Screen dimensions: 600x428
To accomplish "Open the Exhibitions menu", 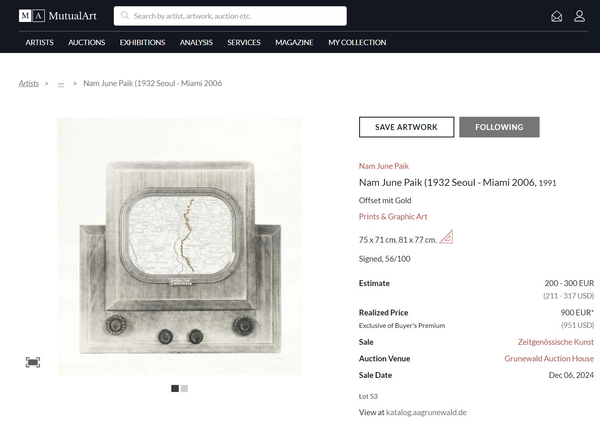I will tap(142, 42).
